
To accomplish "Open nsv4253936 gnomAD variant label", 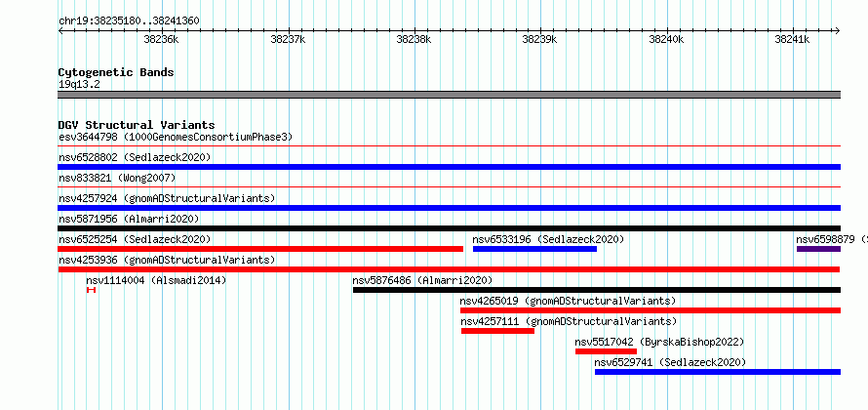I will click(x=167, y=260).
